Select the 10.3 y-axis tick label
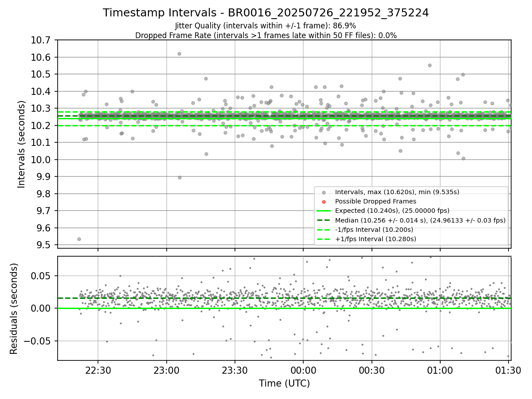Screen dimensions: 532x399 point(42,109)
